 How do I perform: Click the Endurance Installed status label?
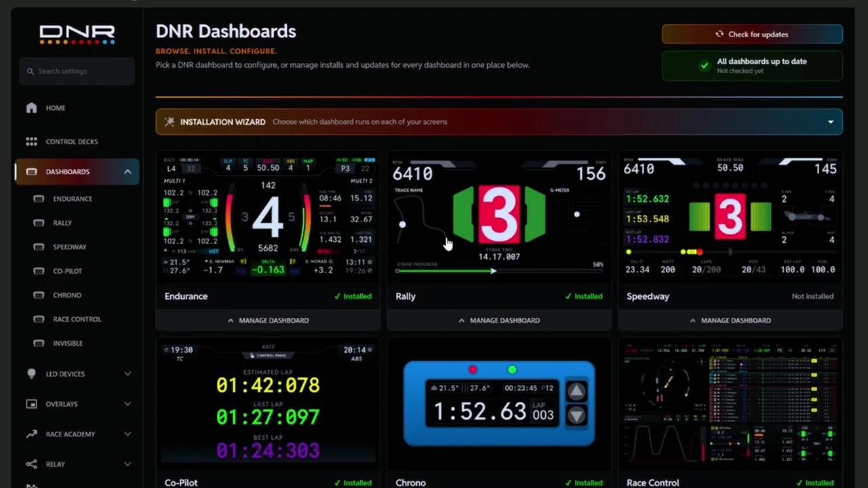coord(353,296)
